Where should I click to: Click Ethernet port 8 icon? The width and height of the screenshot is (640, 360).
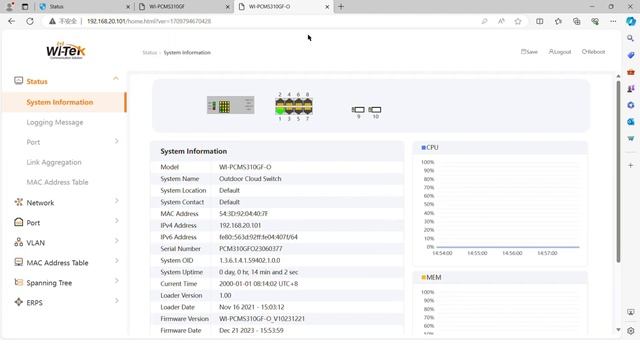(308, 102)
